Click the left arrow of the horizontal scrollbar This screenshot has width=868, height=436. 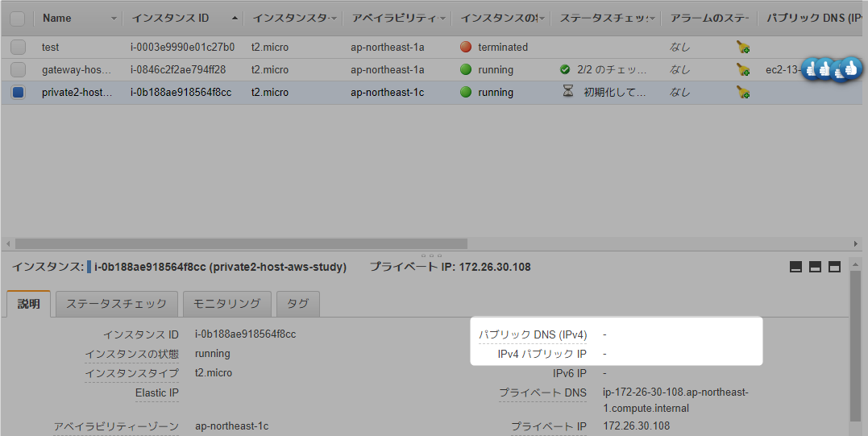tap(8, 243)
